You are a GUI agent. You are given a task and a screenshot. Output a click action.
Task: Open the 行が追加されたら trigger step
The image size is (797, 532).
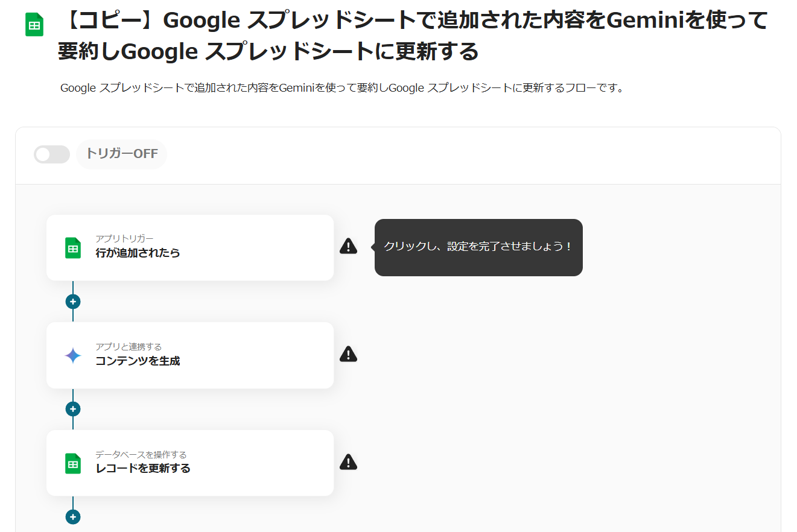pos(189,247)
